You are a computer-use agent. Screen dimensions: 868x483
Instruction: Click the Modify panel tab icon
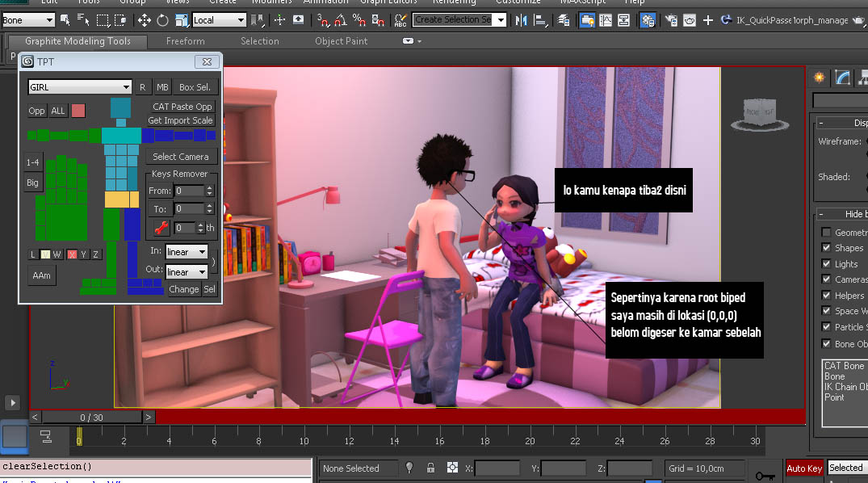pyautogui.click(x=842, y=78)
